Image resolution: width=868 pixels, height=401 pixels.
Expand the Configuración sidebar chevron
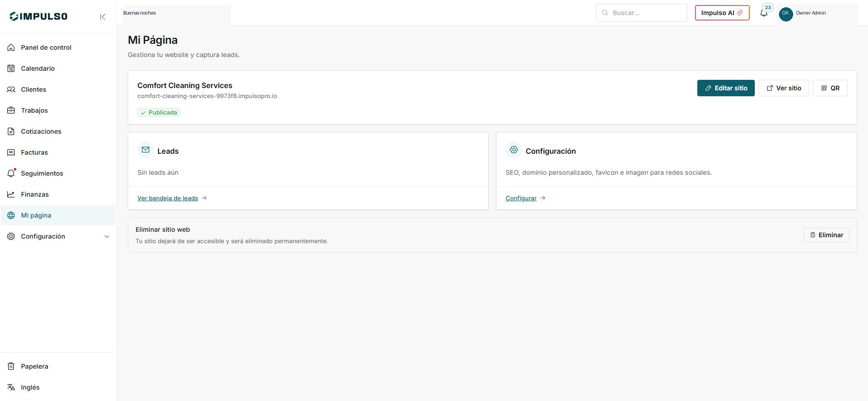click(107, 236)
